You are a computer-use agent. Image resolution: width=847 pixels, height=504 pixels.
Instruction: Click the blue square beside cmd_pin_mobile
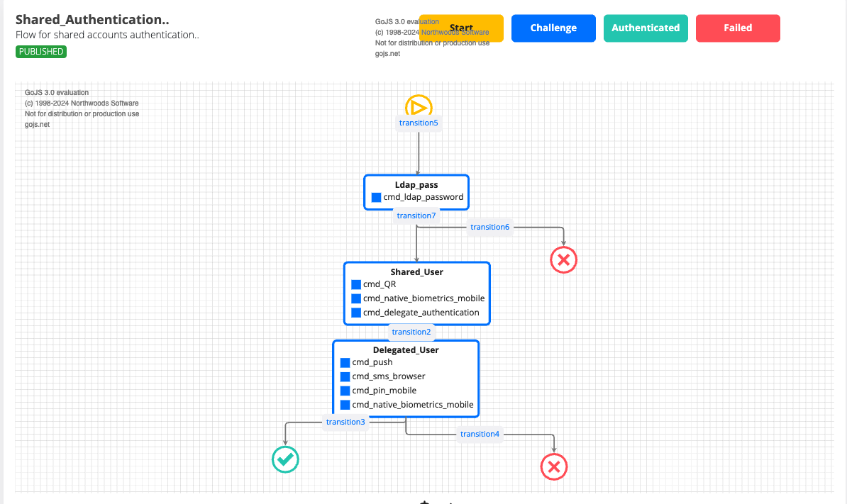click(345, 391)
